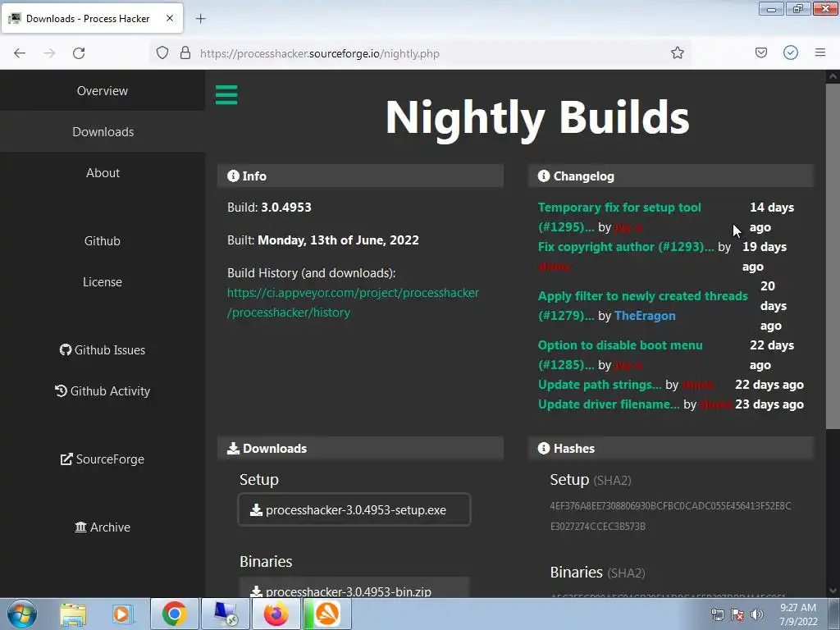Click the Changelog panel header

(671, 176)
